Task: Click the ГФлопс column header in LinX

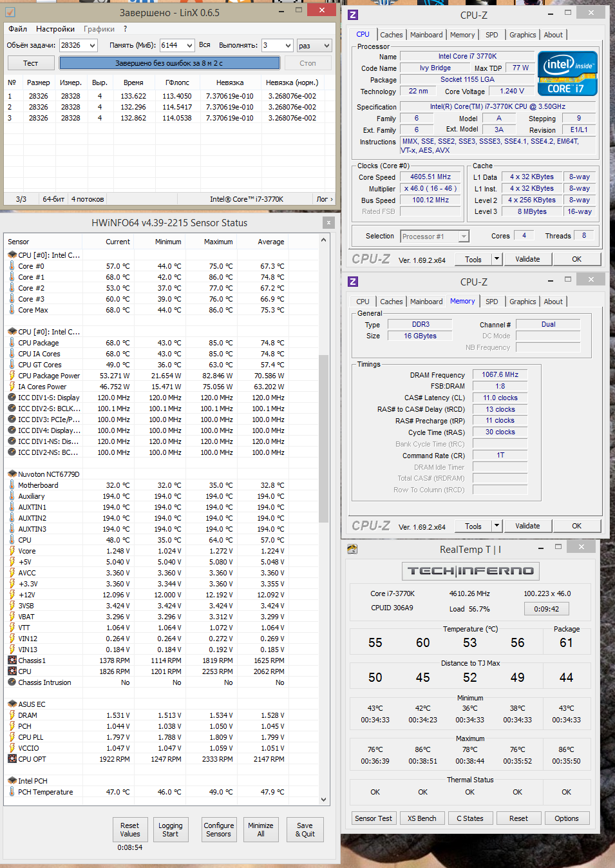Action: pyautogui.click(x=177, y=82)
